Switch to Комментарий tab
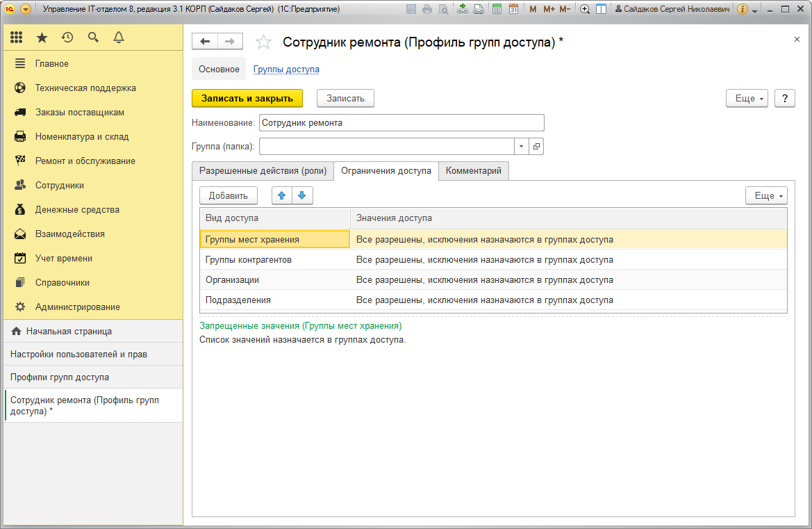Screen dimensions: 812x529 click(x=473, y=171)
